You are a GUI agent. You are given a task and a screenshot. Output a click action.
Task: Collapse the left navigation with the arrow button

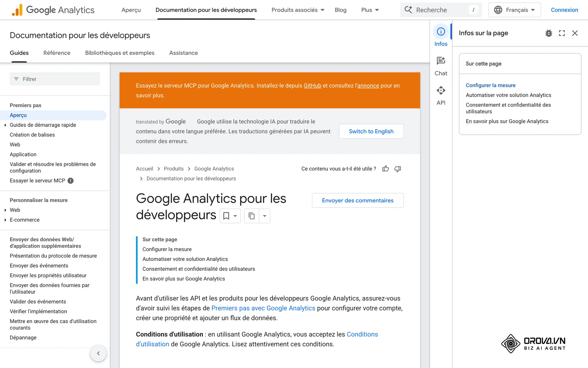(x=98, y=353)
